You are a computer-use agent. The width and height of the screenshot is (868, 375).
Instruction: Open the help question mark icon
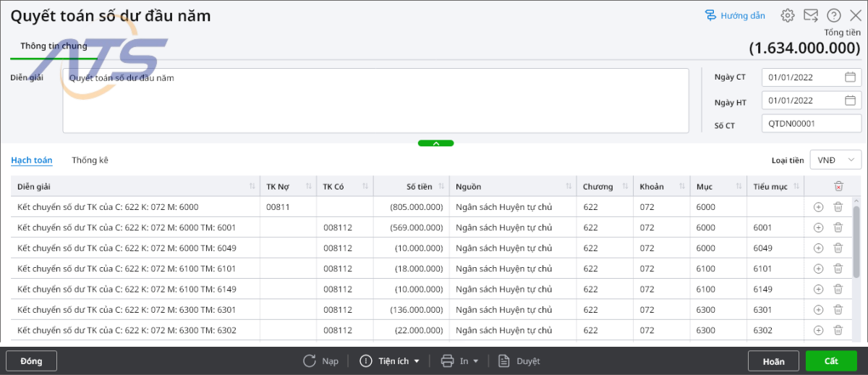(x=834, y=15)
